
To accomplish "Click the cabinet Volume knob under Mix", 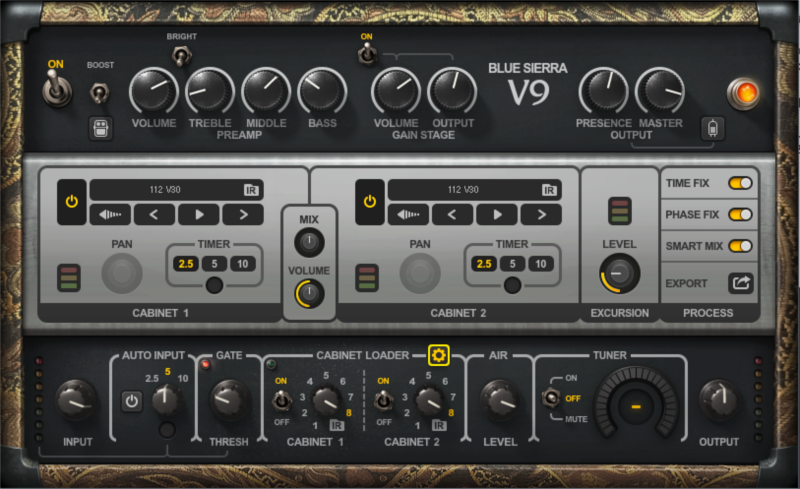I will pos(309,294).
